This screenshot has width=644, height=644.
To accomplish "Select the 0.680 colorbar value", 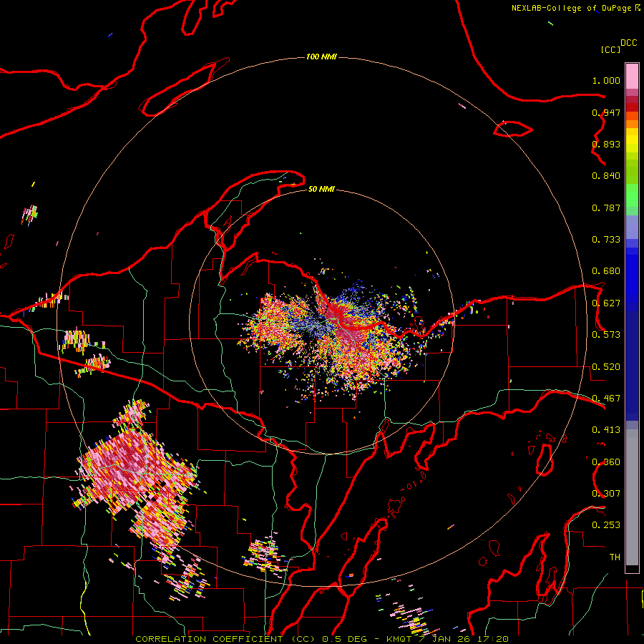I will pos(606,271).
